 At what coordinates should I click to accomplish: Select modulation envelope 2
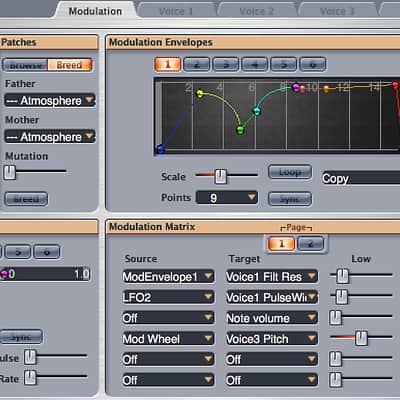click(x=197, y=64)
